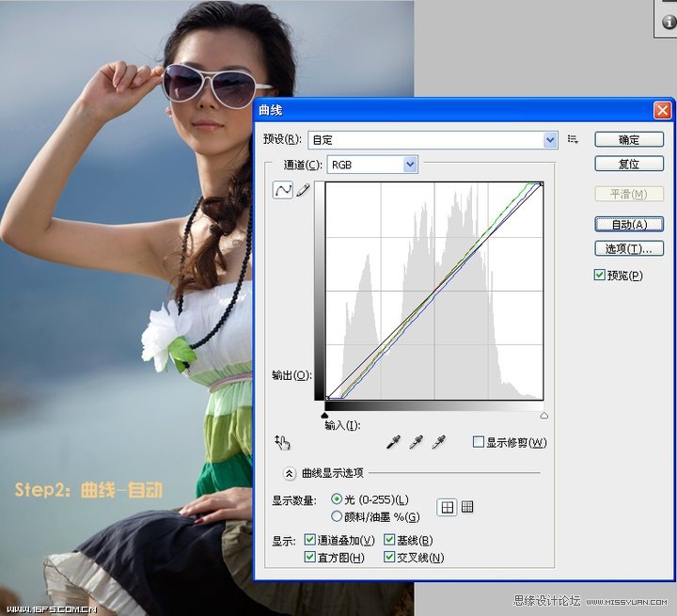Click the black input slider triangle
This screenshot has height=616, width=677.
[324, 416]
